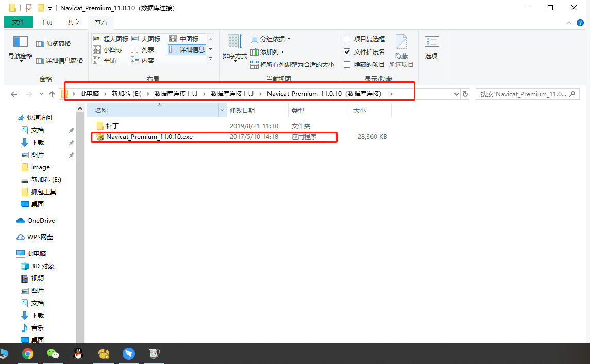Select Tiles (平铺) layout

click(x=105, y=60)
